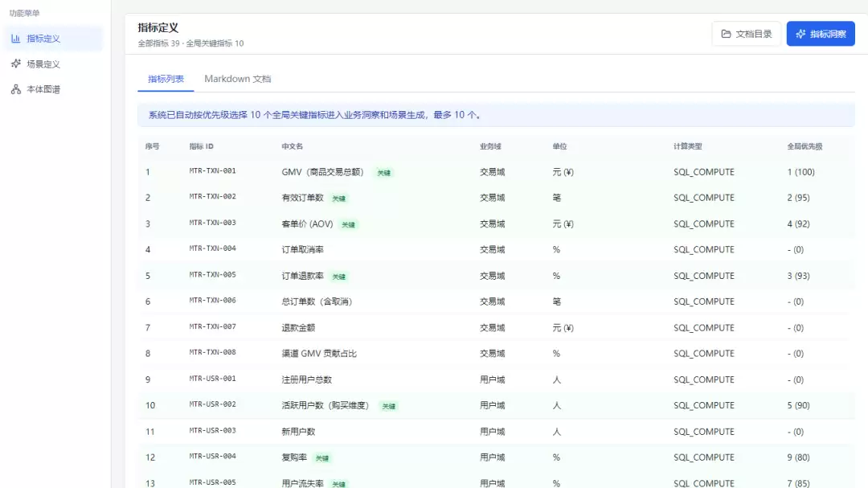Click priority value 5 (90)
This screenshot has height=488, width=868.
(798, 405)
